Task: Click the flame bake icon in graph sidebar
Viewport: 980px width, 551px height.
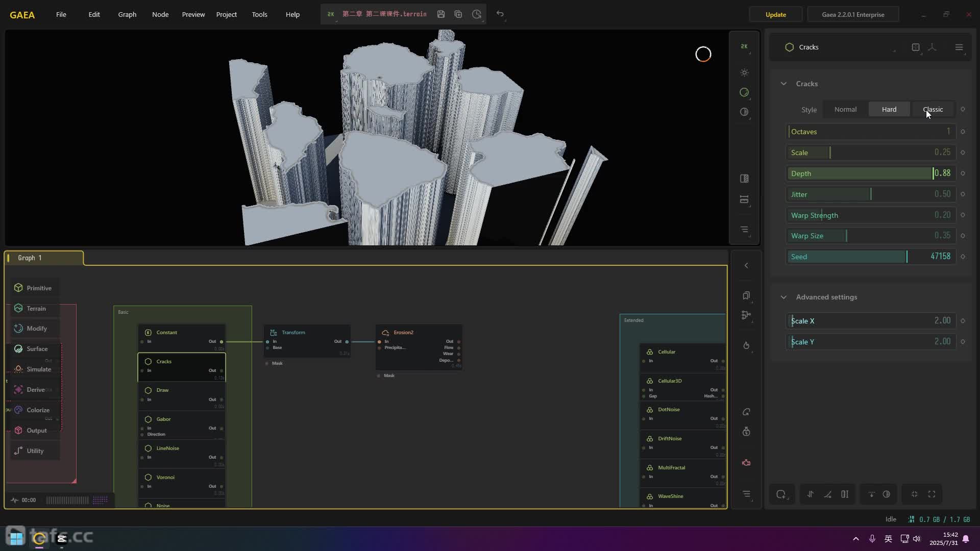Action: click(746, 345)
